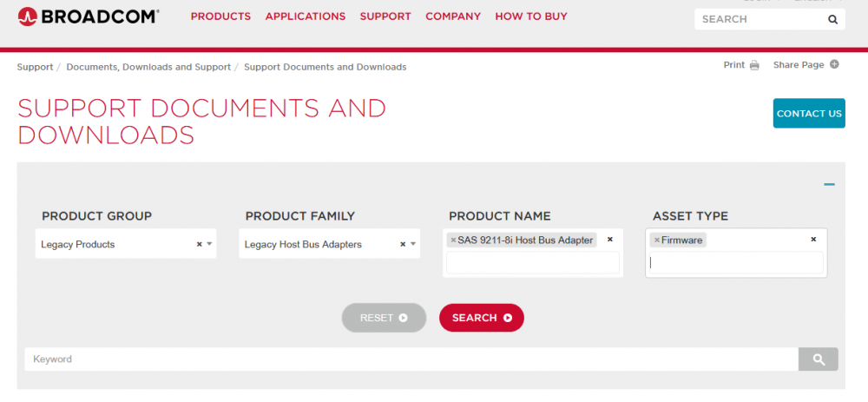
Task: Clear all Asset Type selections
Action: coord(814,240)
